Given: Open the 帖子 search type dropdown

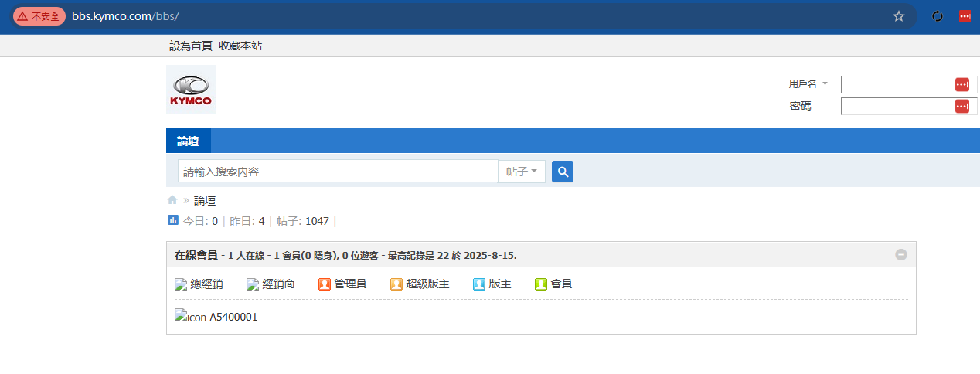Looking at the screenshot, I should [522, 172].
